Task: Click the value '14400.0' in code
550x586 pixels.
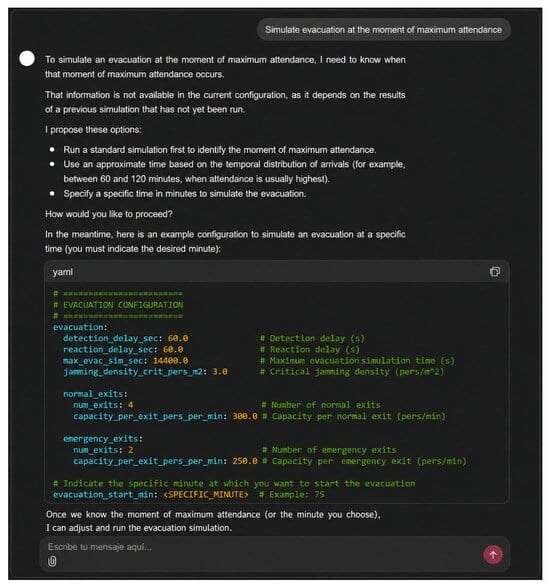Action: pos(170,361)
